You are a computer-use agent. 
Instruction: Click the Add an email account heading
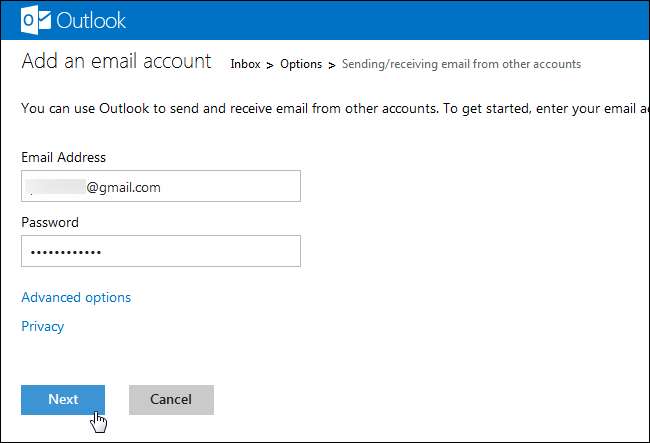tap(116, 61)
